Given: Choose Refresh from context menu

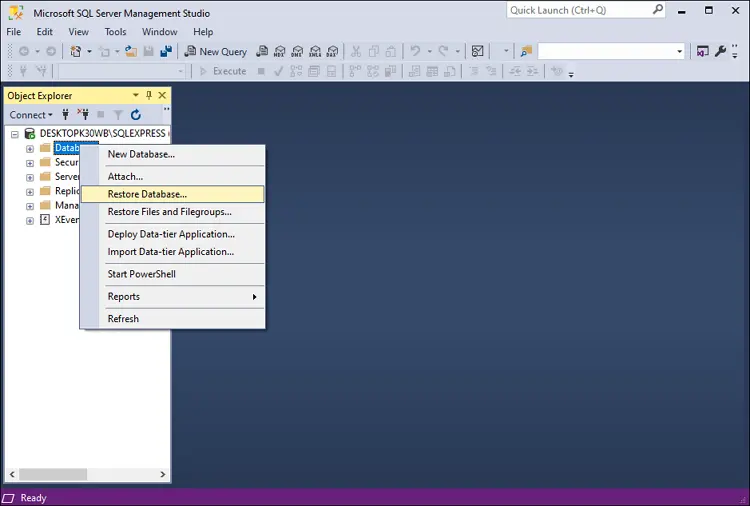Looking at the screenshot, I should coord(173,319).
